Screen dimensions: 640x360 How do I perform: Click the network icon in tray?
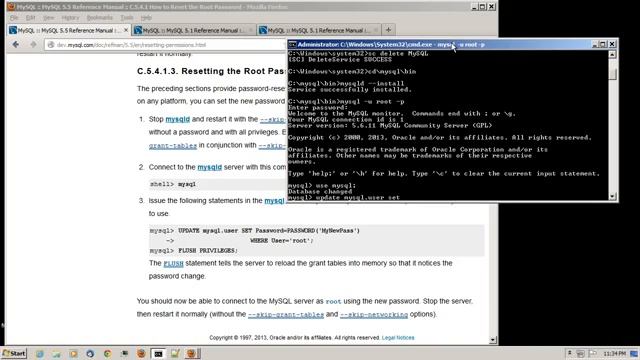tap(581, 353)
